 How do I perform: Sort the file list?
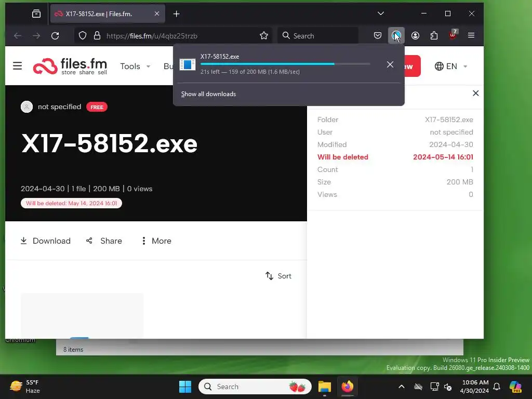click(278, 276)
